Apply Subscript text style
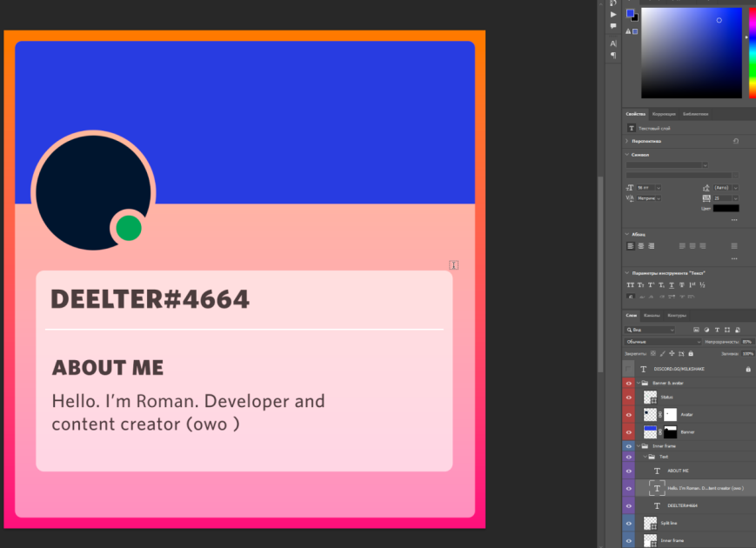 (661, 284)
